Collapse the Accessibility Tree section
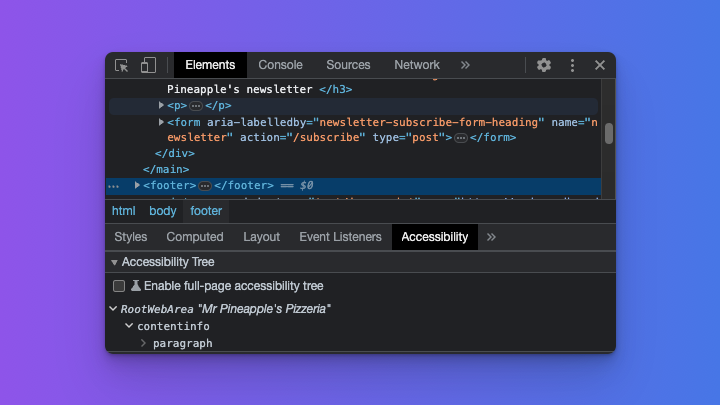The height and width of the screenshot is (405, 720). coord(114,262)
